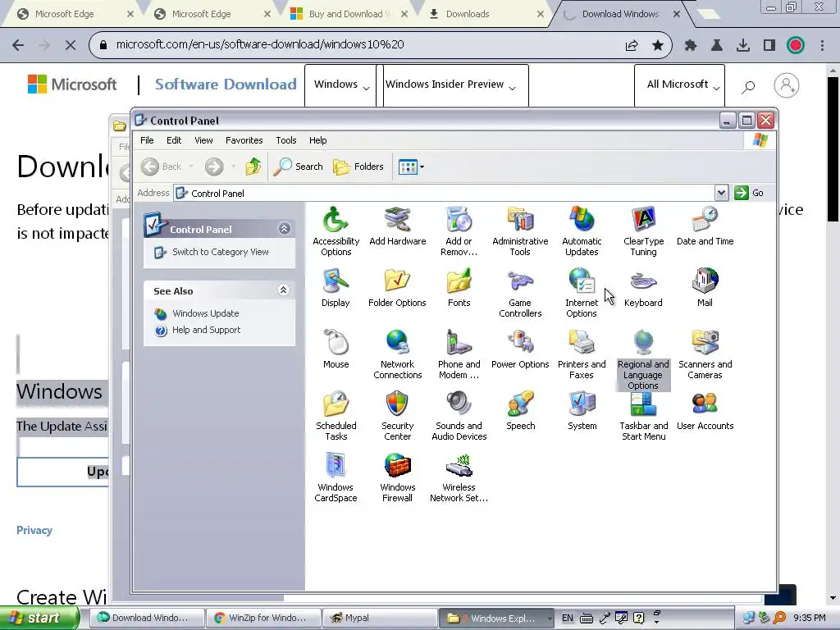Select Add or Remove Programs icon

(x=459, y=232)
